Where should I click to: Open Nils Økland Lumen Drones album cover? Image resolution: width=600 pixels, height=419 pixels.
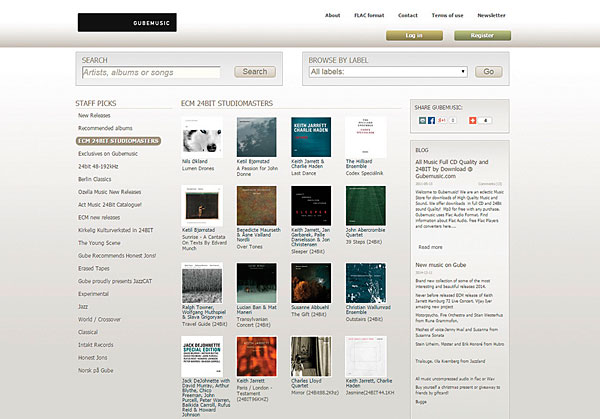[202, 137]
